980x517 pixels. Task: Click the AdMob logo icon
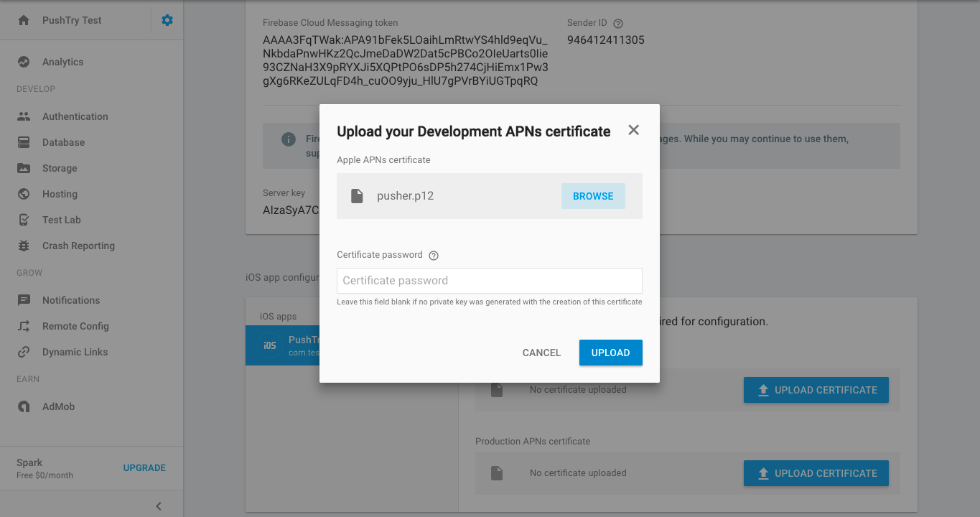[24, 406]
